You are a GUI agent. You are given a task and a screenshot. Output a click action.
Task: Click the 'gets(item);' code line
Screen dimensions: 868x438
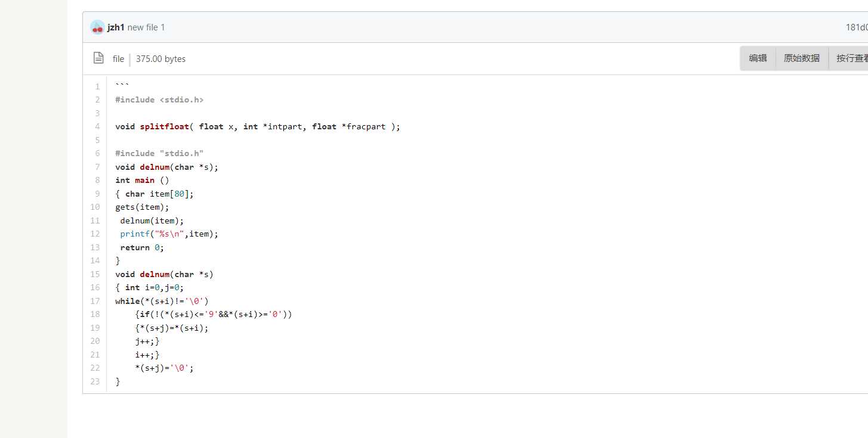pos(142,207)
